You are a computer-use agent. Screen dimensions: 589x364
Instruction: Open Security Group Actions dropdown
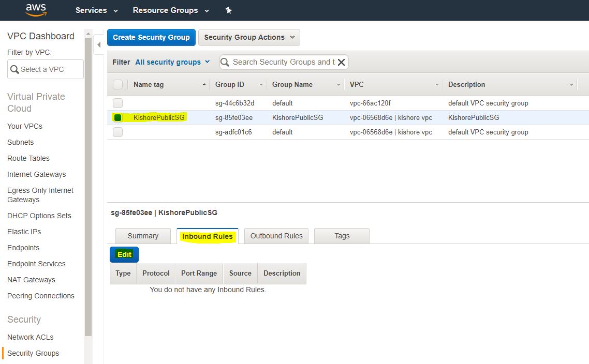point(249,37)
